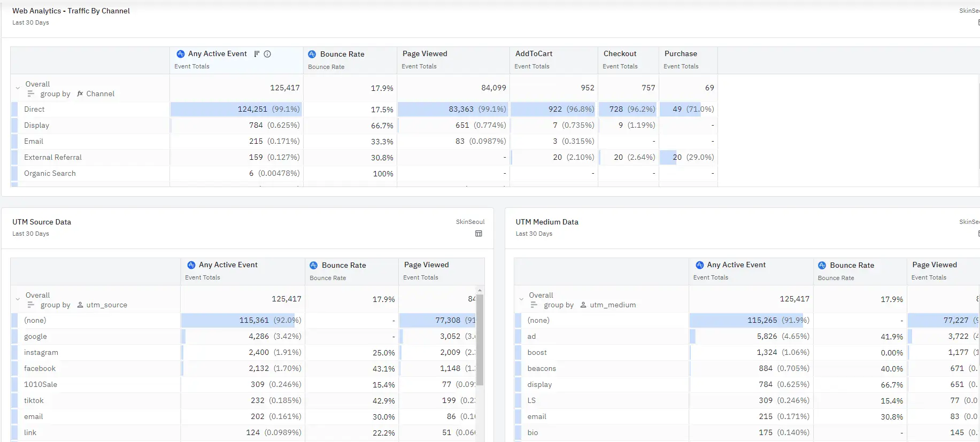The width and height of the screenshot is (980, 442).
Task: Click the color swatch next to instagram row
Action: click(14, 353)
